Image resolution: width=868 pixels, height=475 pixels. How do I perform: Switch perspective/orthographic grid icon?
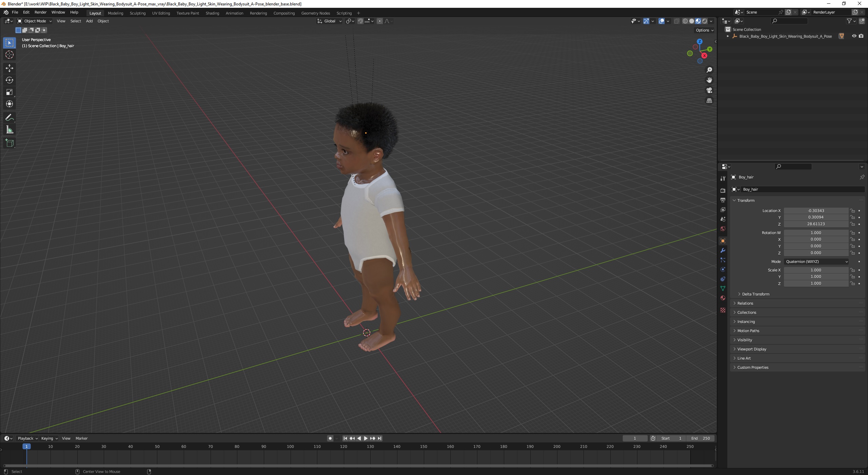coord(709,101)
